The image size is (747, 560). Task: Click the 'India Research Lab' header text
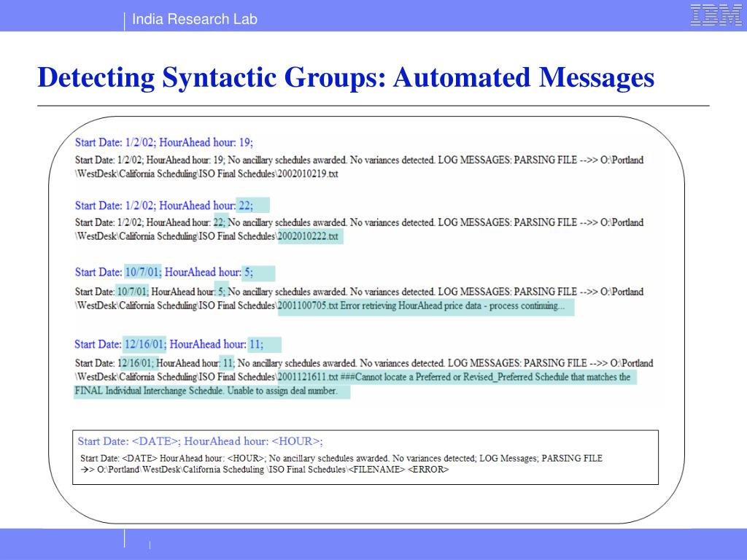tap(194, 19)
